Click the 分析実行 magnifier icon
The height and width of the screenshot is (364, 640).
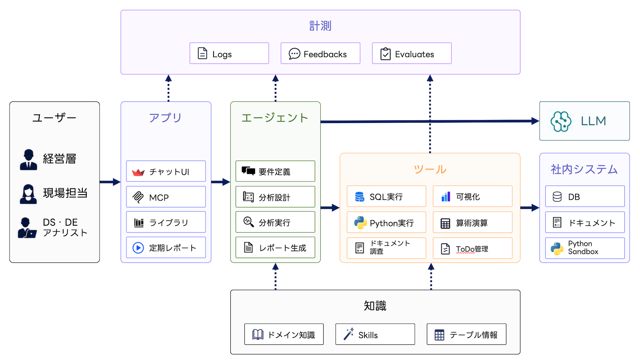[x=248, y=222]
